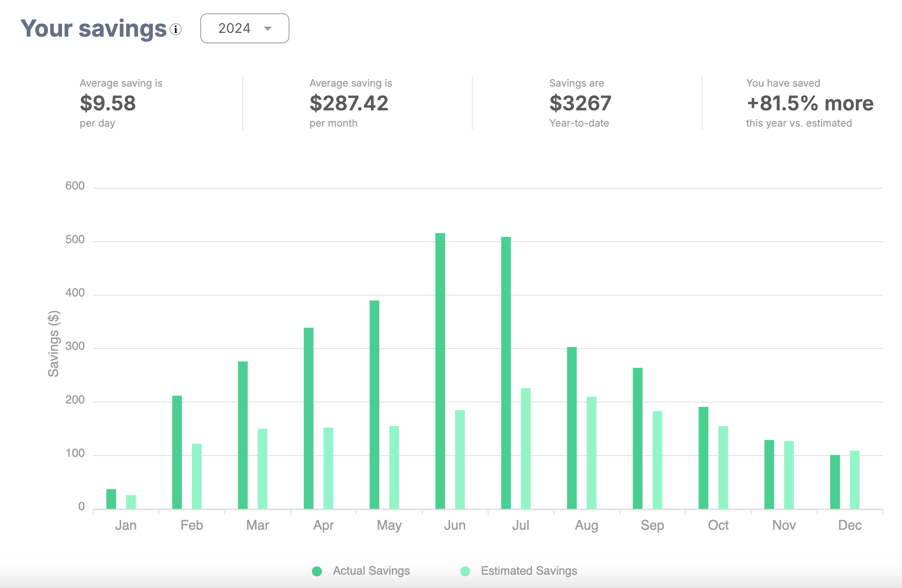Open the 2024 year dropdown
The width and height of the screenshot is (902, 588).
(244, 28)
